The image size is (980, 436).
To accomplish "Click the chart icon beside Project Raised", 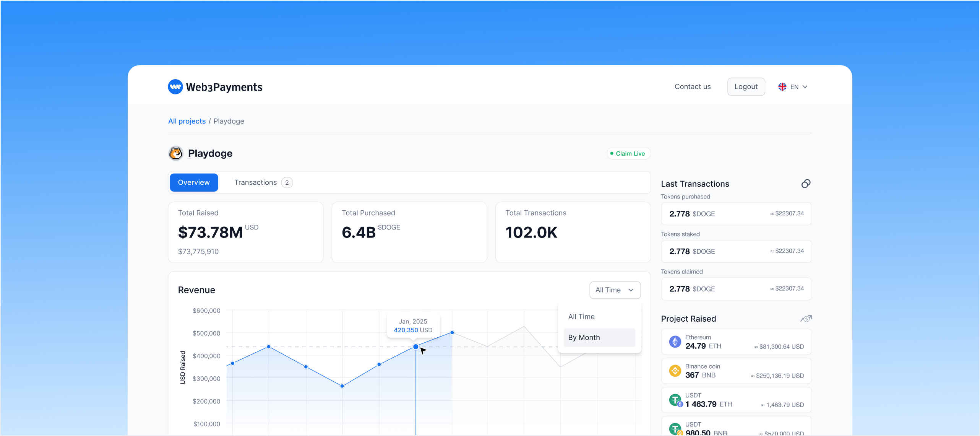I will tap(806, 319).
